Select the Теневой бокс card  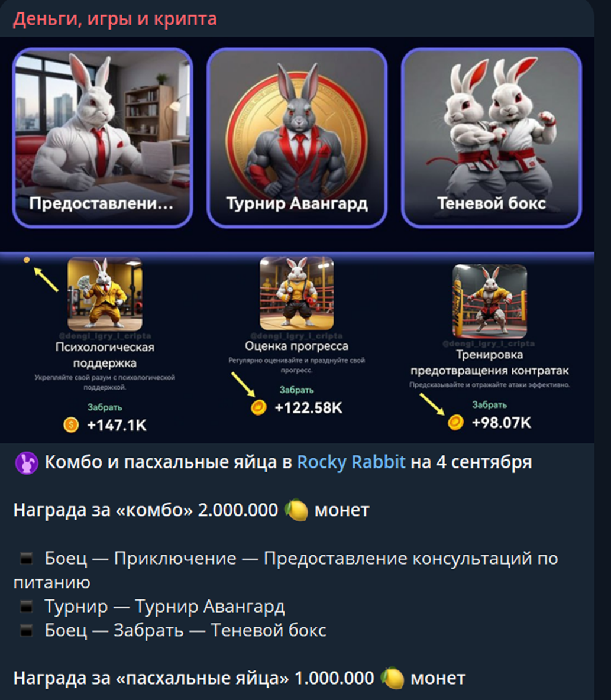(x=492, y=138)
